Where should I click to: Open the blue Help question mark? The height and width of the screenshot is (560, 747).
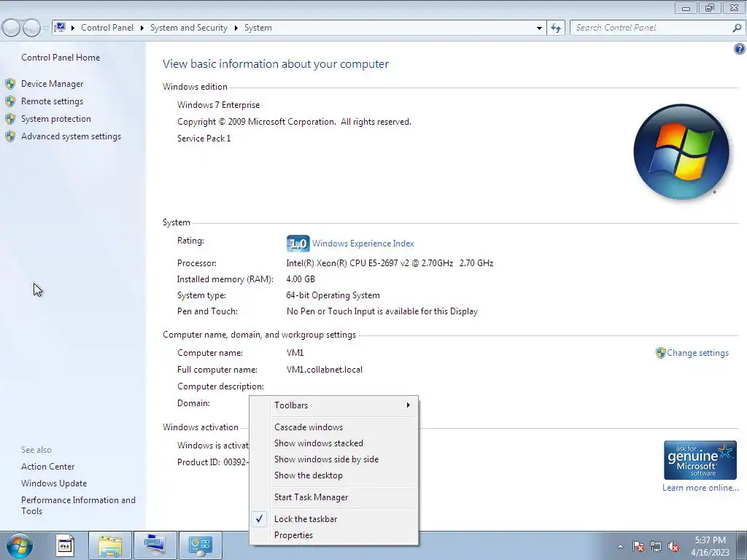pos(740,49)
